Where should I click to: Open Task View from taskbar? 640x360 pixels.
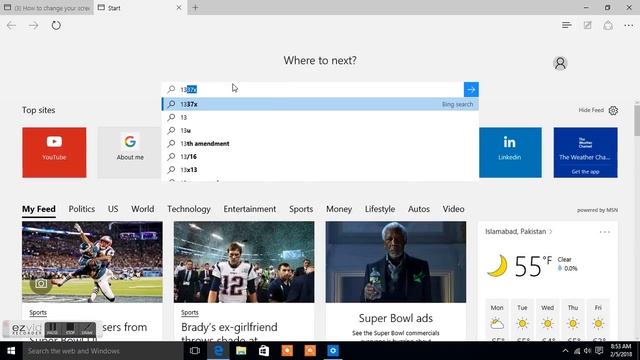pos(195,351)
